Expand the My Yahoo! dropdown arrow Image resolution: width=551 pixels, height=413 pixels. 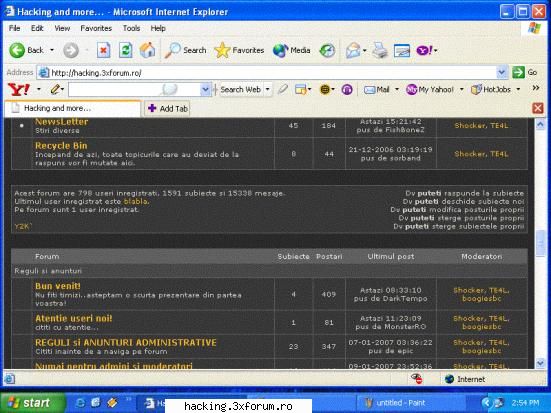(x=462, y=90)
